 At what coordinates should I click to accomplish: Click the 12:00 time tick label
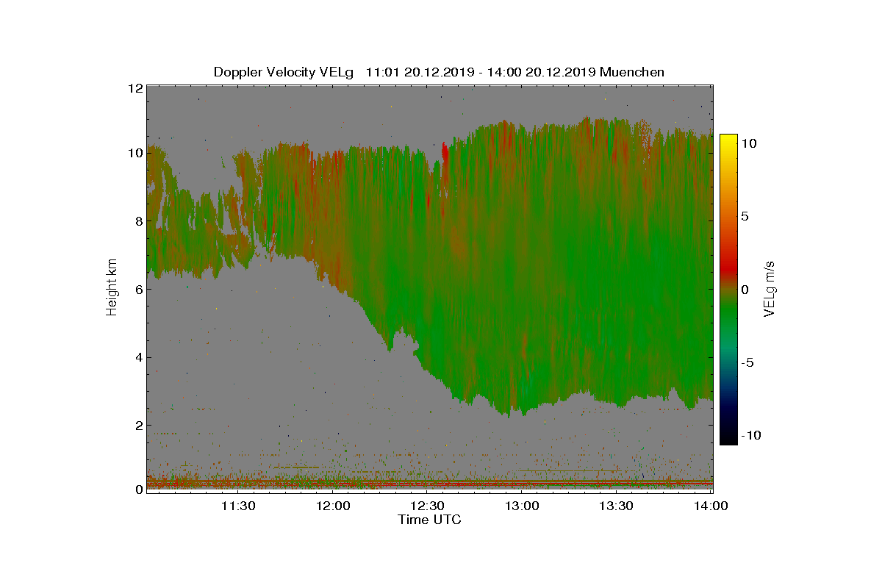(x=333, y=506)
